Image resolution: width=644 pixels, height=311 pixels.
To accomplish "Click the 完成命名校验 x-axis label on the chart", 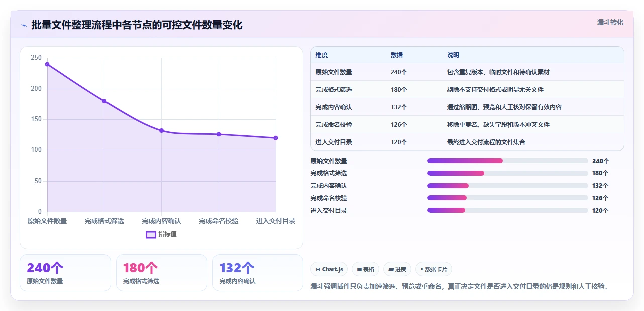I will [219, 221].
